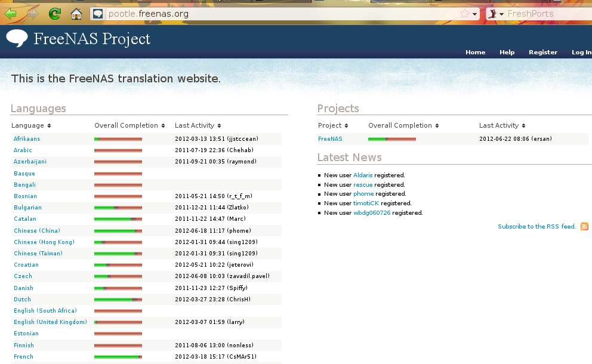This screenshot has height=364, width=592.
Task: Open the RSS feed orange icon
Action: (584, 227)
